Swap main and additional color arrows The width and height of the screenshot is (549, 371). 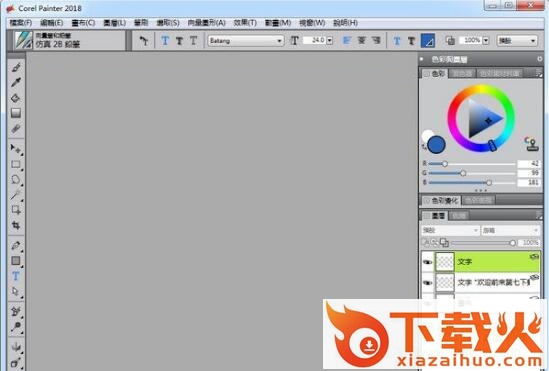click(424, 147)
